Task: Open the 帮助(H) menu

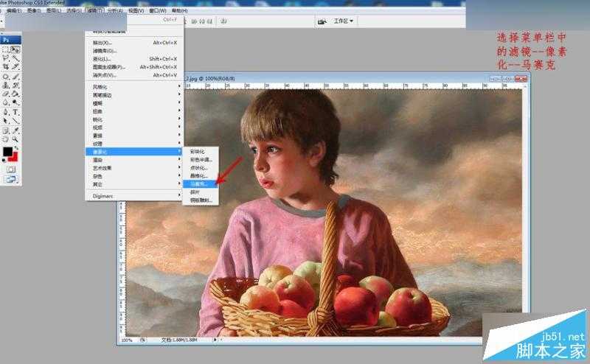Action: tap(179, 10)
